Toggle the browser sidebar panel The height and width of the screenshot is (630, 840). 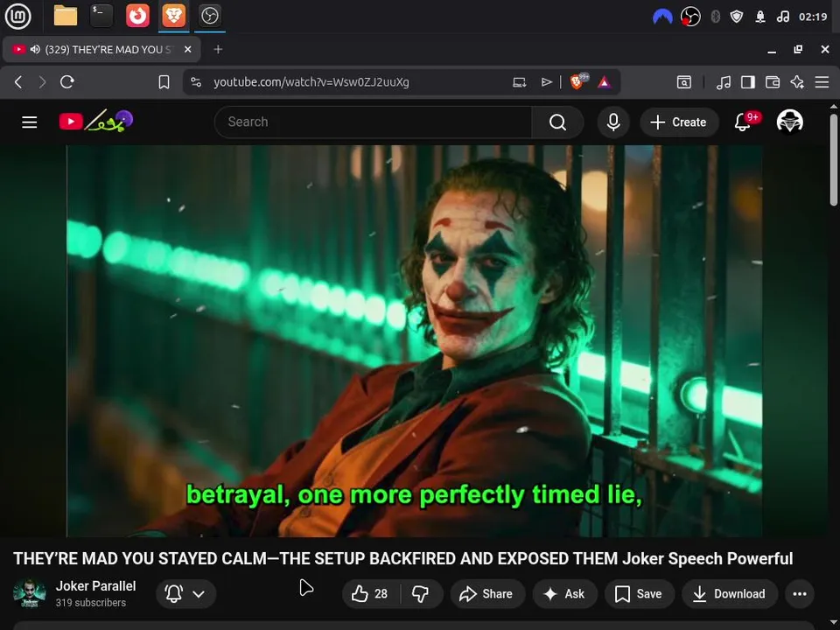(748, 82)
